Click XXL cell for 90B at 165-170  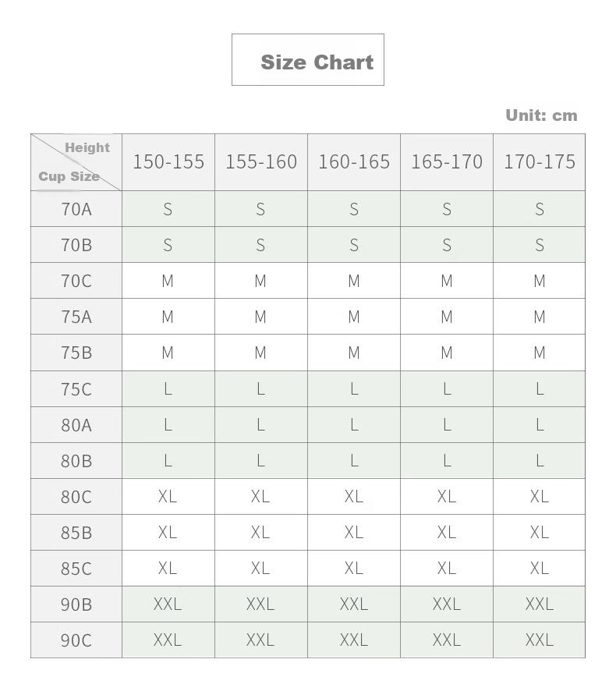coord(447,604)
